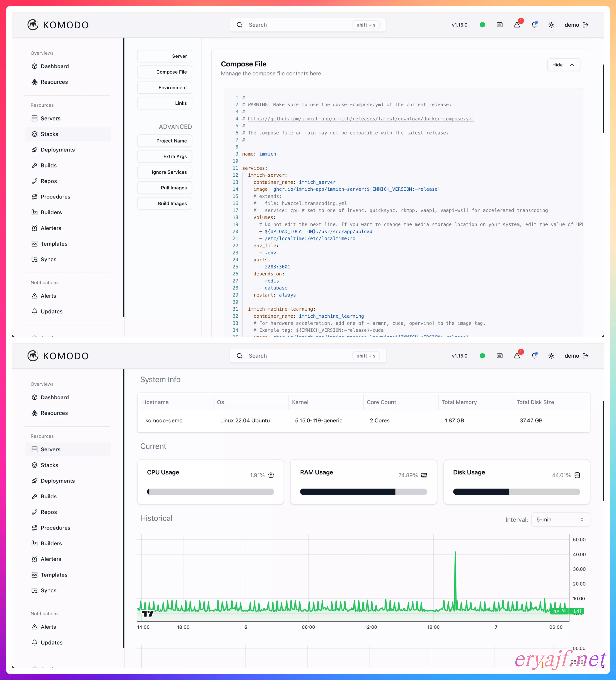Open the notification bell in System Info window
Screen dimensions: 616x680
(x=534, y=356)
